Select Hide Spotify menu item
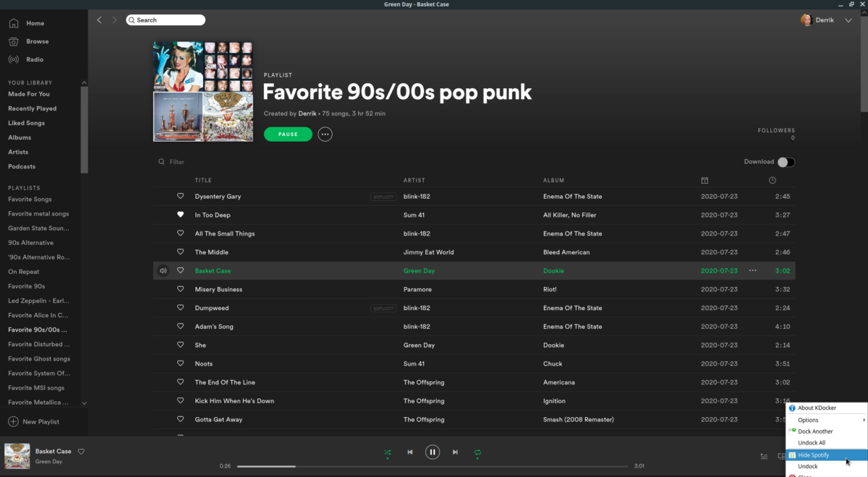 point(827,455)
